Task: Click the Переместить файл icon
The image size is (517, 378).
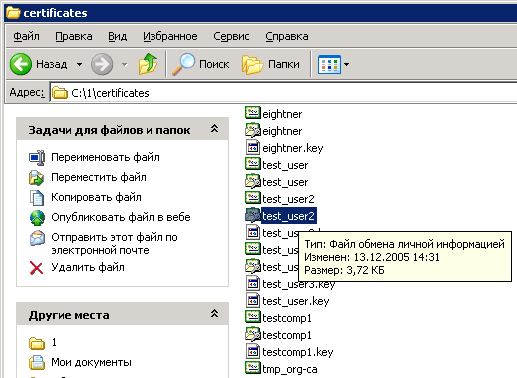Action: click(x=37, y=177)
